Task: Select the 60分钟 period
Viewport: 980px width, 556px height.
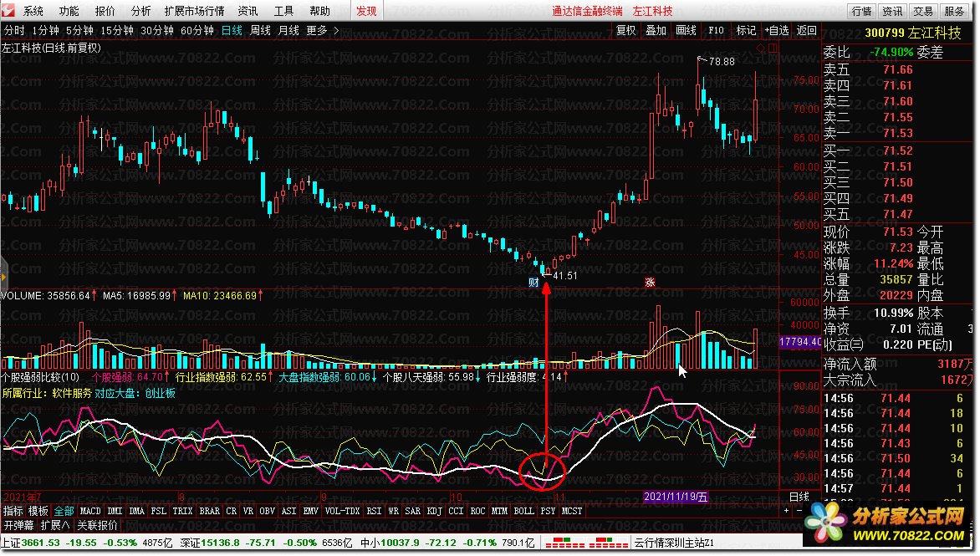Action: tap(197, 30)
